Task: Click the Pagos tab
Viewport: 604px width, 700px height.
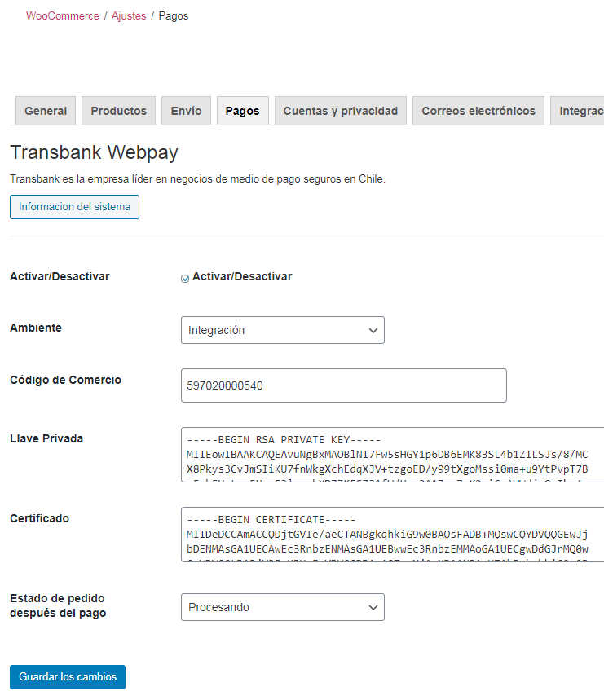Action: click(242, 111)
